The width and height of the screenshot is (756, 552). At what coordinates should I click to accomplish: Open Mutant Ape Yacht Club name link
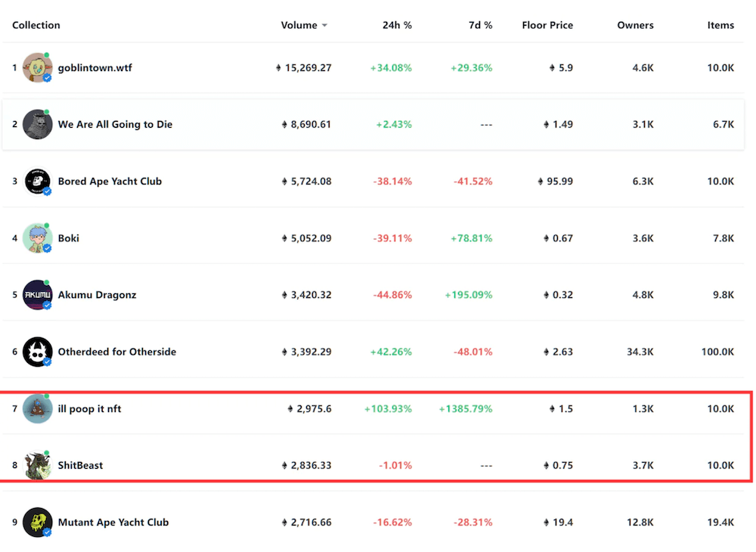point(113,522)
